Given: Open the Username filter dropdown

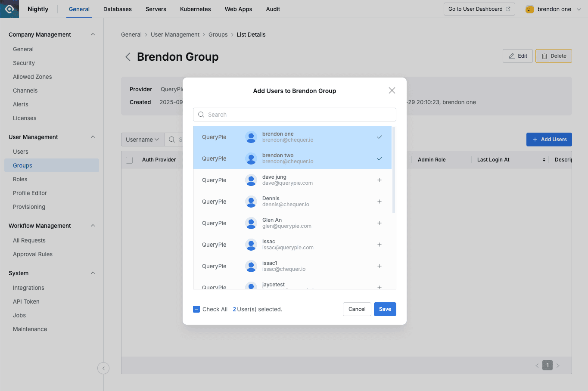Looking at the screenshot, I should coord(143,139).
